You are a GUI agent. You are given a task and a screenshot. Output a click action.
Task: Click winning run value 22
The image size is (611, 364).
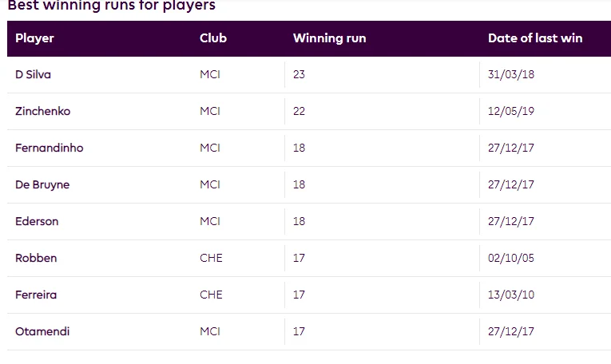[x=300, y=112]
